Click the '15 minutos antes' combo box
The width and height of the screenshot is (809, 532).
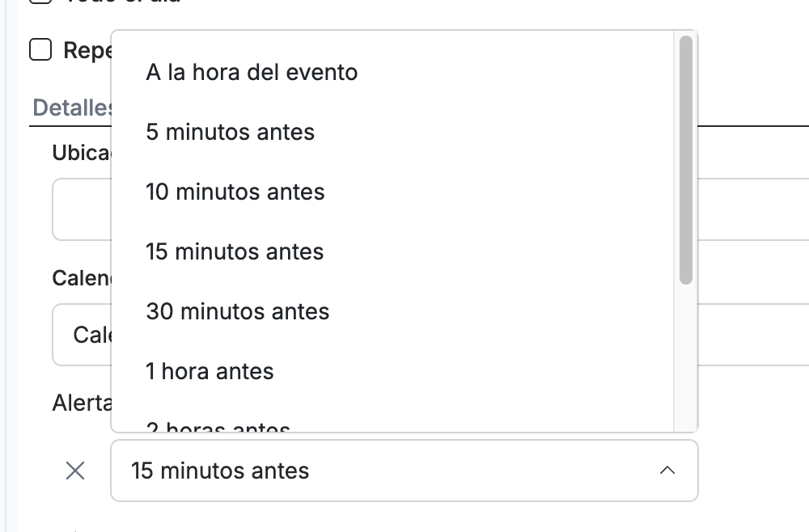click(x=404, y=470)
